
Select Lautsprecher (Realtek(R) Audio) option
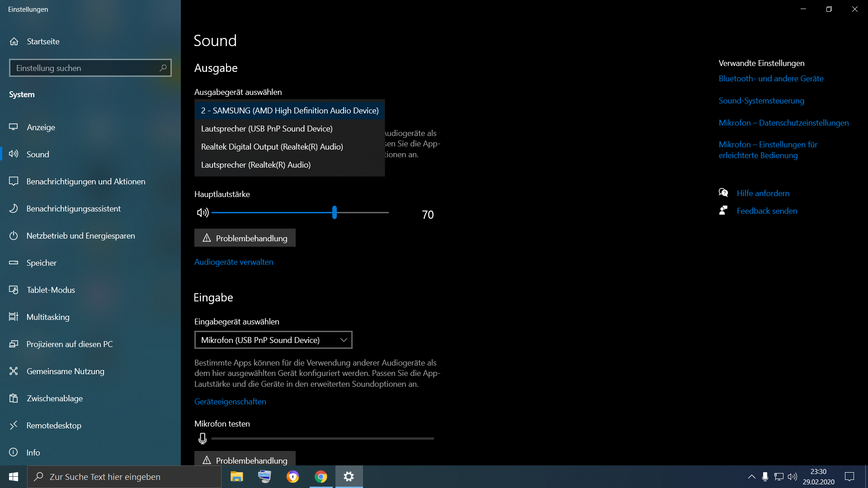click(255, 165)
